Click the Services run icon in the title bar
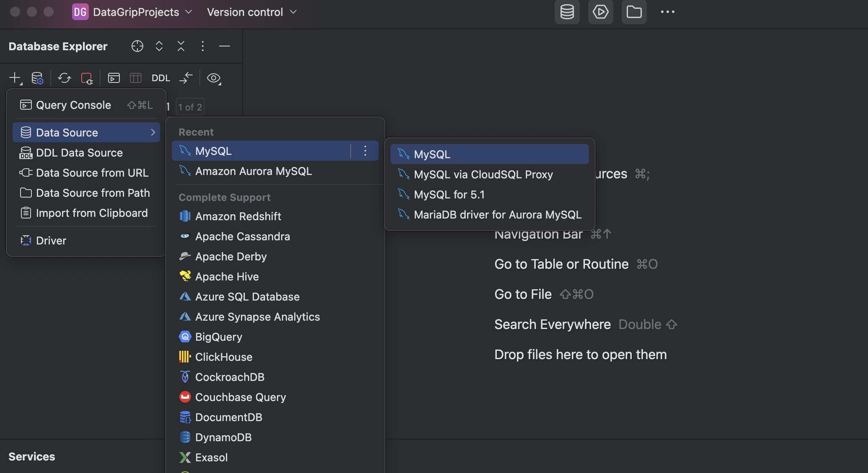This screenshot has height=473, width=868. pos(600,12)
